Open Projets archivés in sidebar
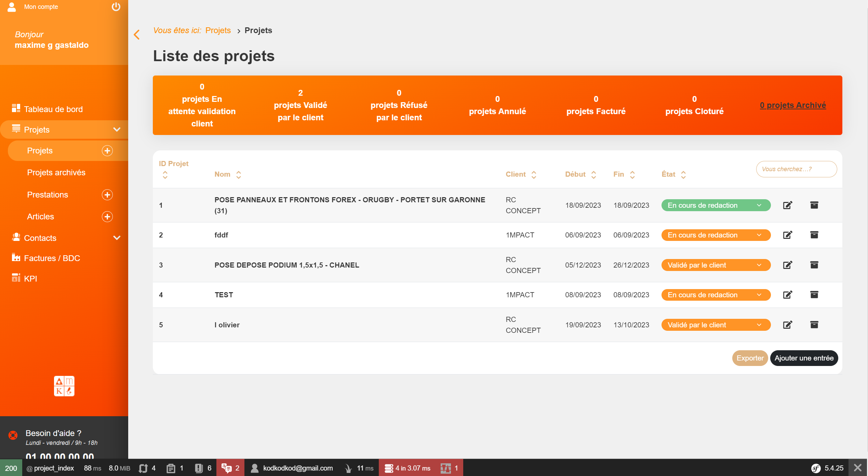The width and height of the screenshot is (868, 476). click(56, 173)
